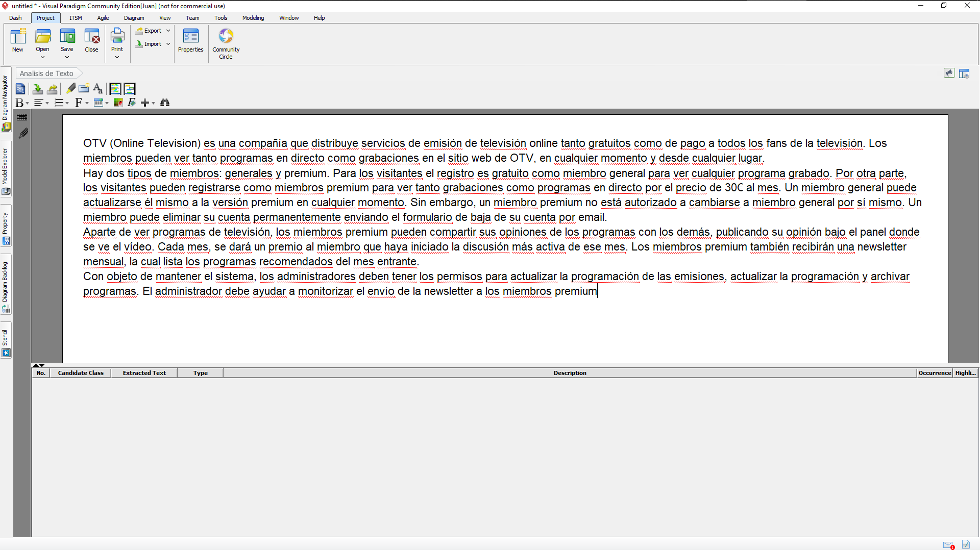The image size is (980, 551).
Task: Click the highlighter marker icon in toolbar
Action: (x=70, y=89)
